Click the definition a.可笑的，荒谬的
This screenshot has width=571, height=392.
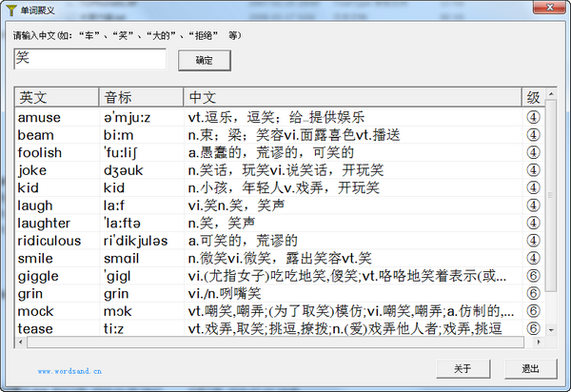243,240
